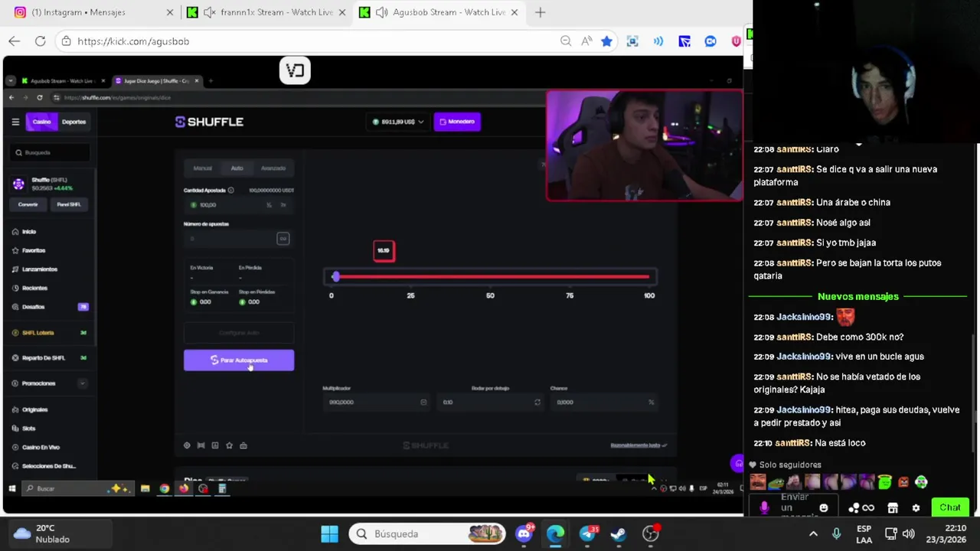Click the Chance percentage field

coord(603,402)
